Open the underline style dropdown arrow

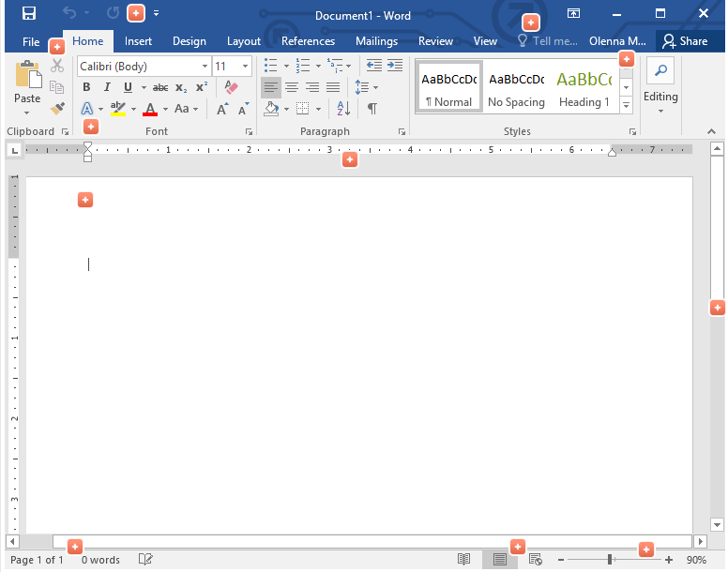[144, 87]
